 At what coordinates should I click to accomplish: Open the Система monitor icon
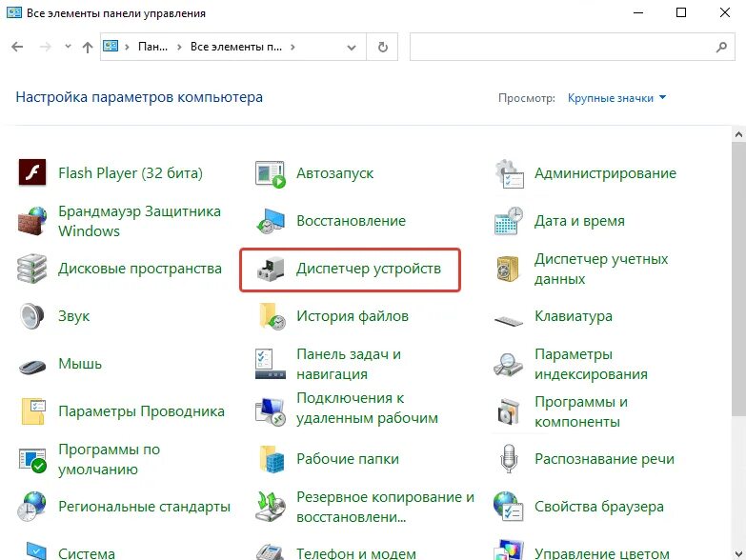pos(35,550)
